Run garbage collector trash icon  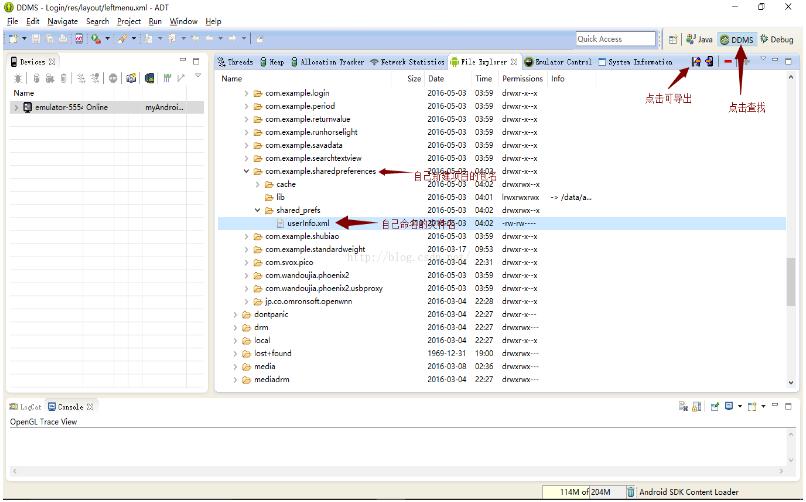click(630, 492)
